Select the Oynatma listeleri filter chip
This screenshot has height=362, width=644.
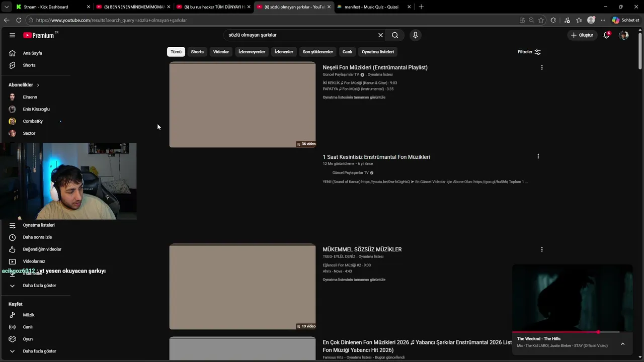[378, 52]
